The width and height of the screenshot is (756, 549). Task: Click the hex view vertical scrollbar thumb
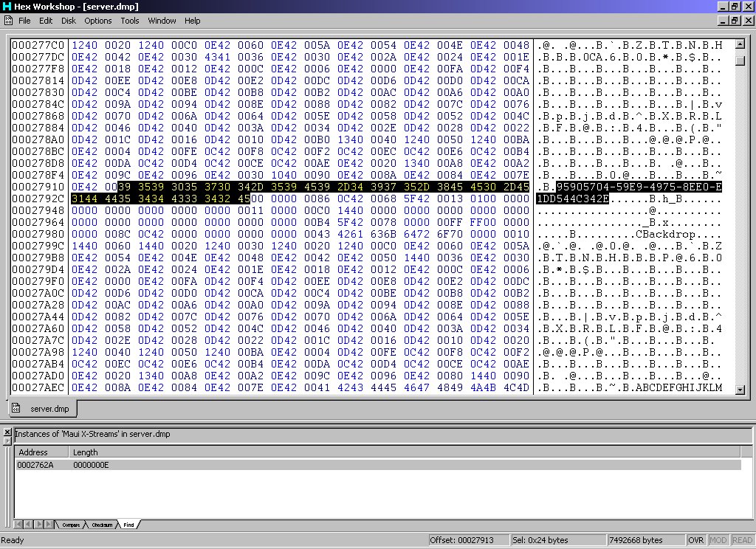coord(740,61)
